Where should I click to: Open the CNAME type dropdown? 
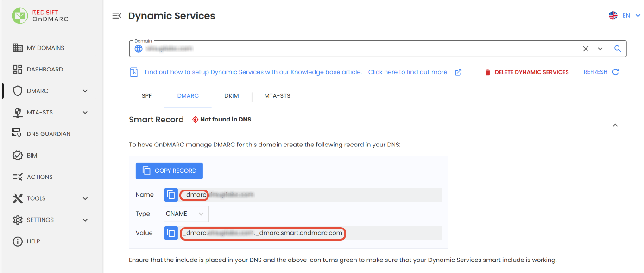(187, 214)
